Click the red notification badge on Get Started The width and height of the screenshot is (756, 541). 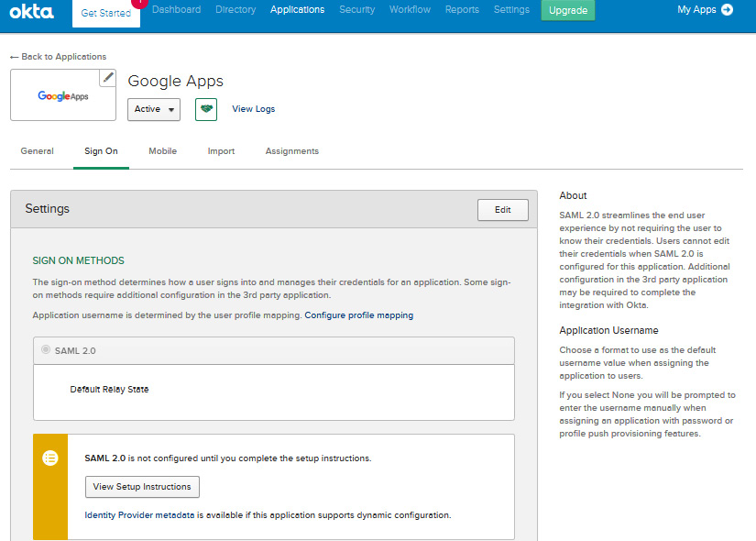coord(139,4)
